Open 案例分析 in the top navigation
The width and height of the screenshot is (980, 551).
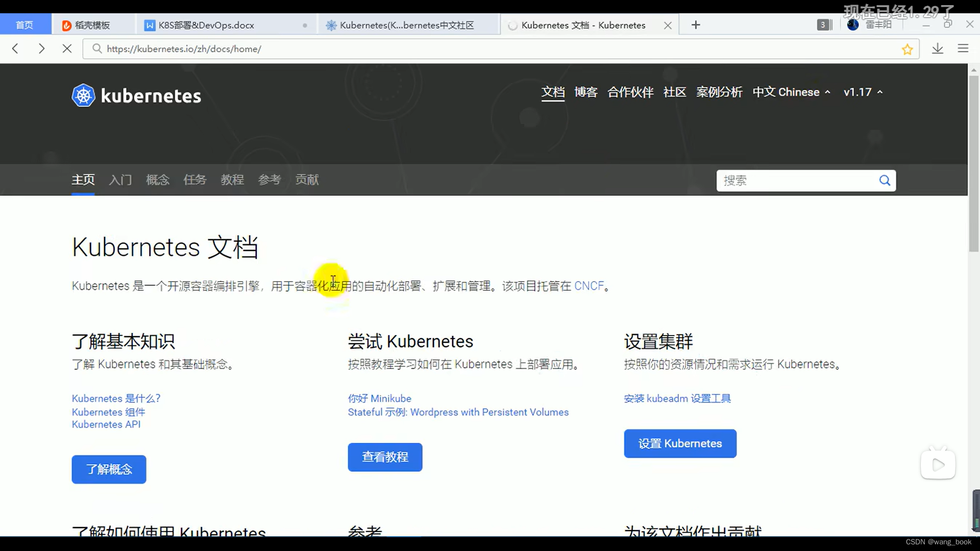[719, 92]
